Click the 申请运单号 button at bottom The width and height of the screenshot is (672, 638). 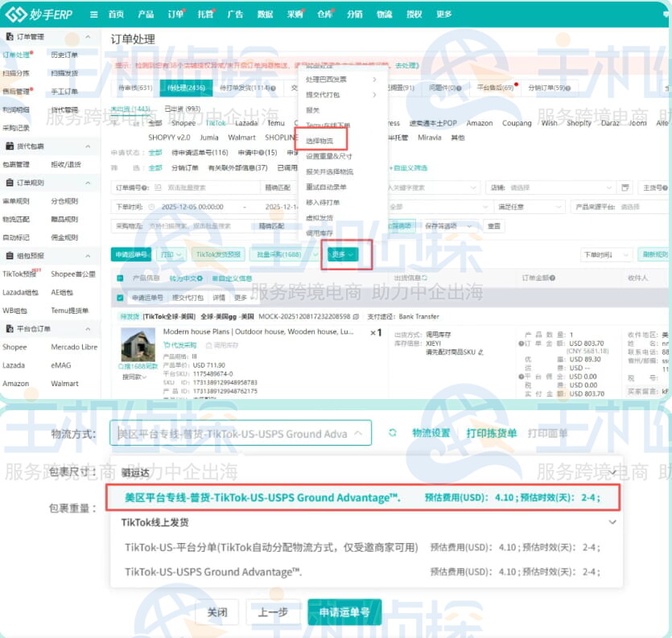coord(344,611)
